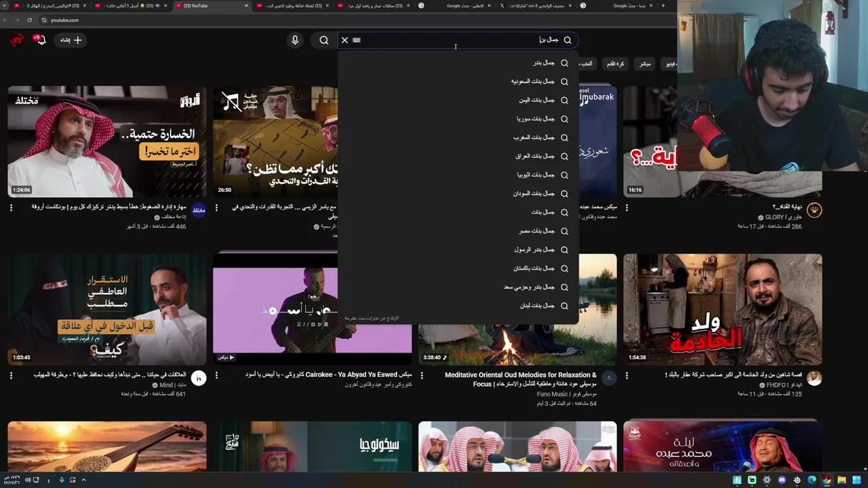Viewport: 868px width, 488px height.
Task: Open three-dot menu for 'العلاقات في حياتنا' video
Action: (12, 375)
